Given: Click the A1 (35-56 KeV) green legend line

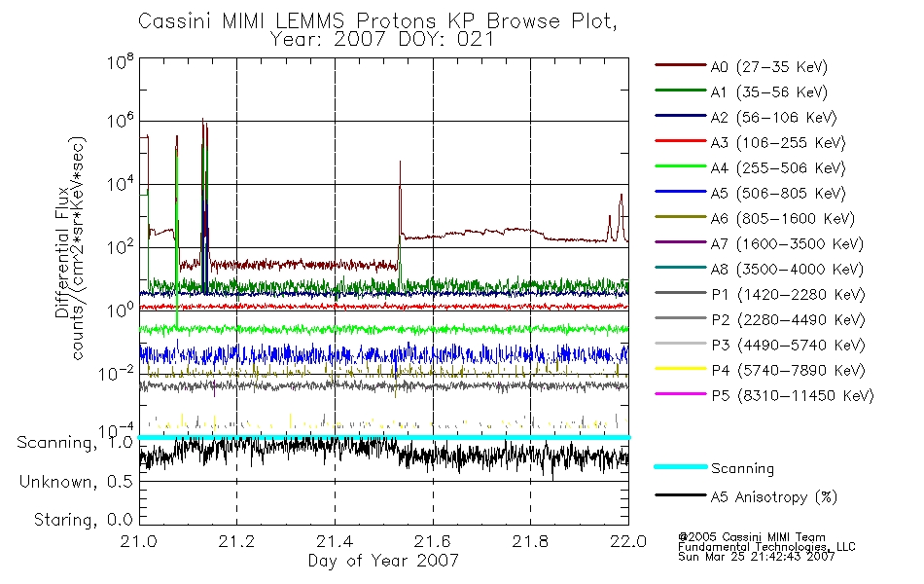Looking at the screenshot, I should [681, 91].
